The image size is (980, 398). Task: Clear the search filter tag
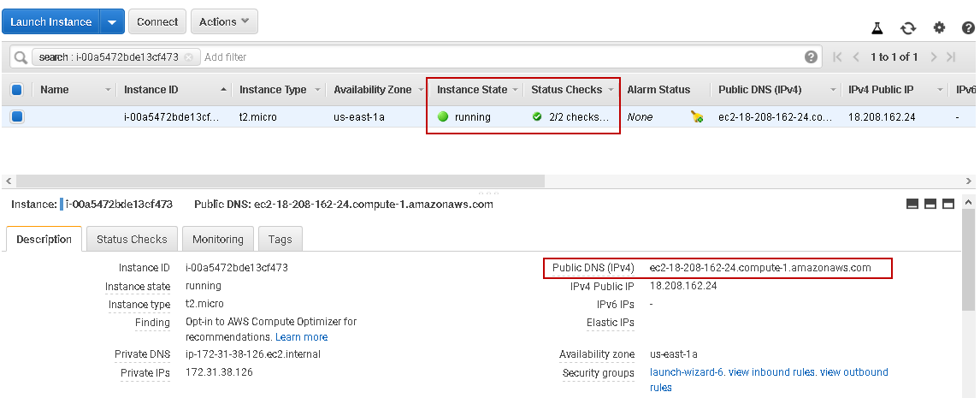tap(188, 57)
